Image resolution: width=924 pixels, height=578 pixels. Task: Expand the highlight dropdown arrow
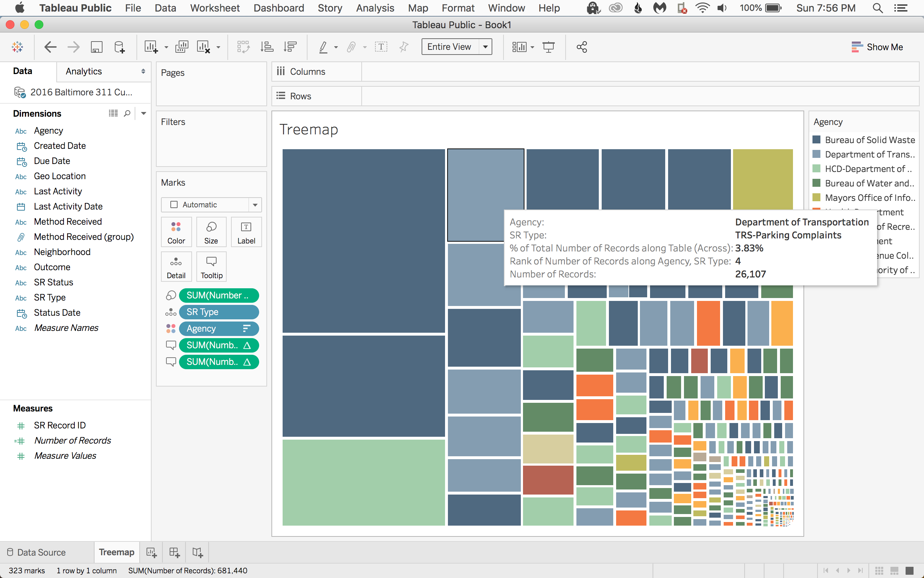pyautogui.click(x=336, y=47)
